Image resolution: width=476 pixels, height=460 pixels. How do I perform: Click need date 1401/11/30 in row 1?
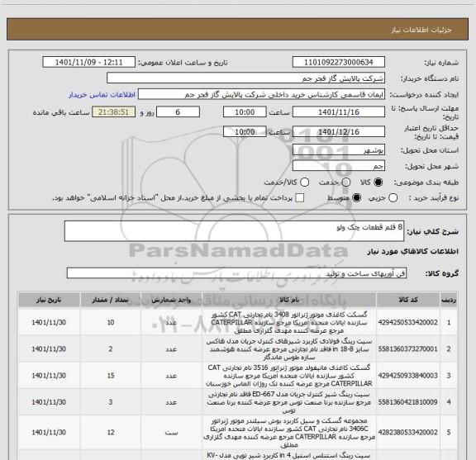pos(49,322)
